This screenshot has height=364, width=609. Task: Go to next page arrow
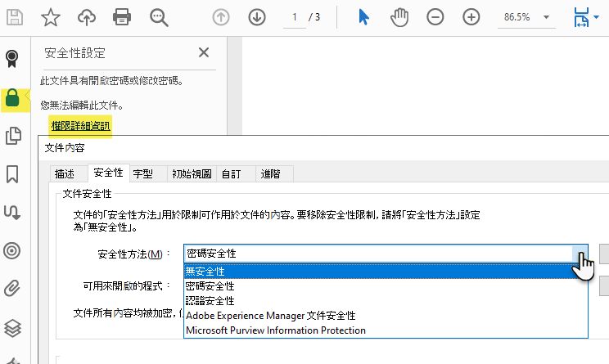[x=257, y=17]
